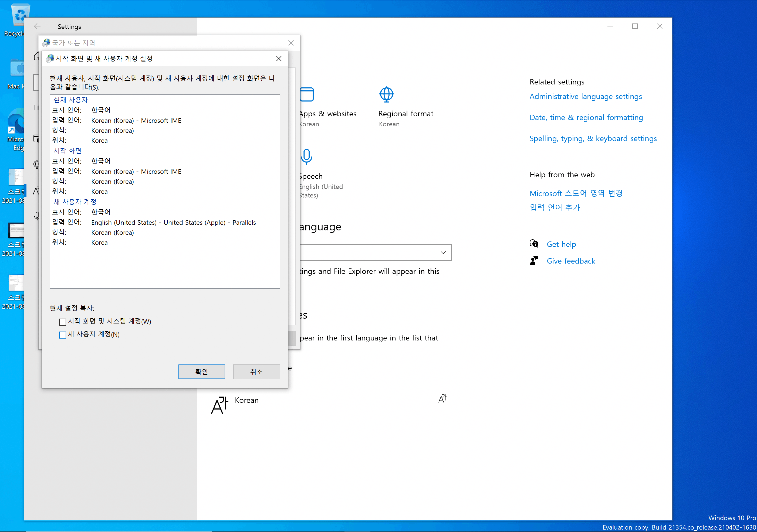Check 시작 화면 및 시스템 계정(W) checkbox
Screen dimensions: 757x532
coord(62,322)
